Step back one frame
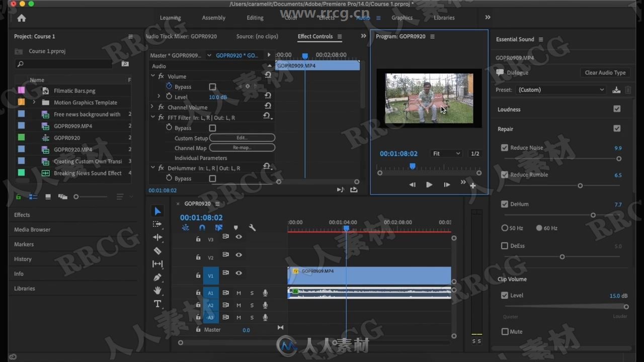 pyautogui.click(x=412, y=185)
